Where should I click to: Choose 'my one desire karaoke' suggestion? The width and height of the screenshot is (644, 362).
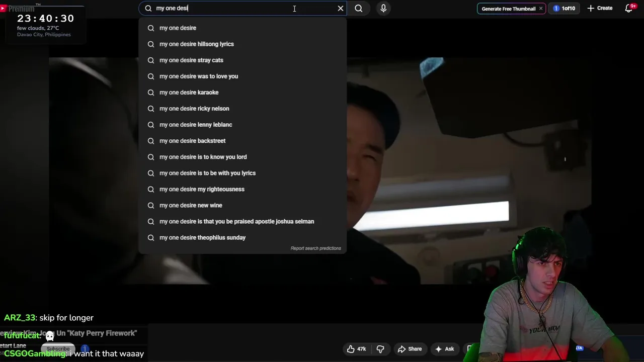[x=243, y=93]
